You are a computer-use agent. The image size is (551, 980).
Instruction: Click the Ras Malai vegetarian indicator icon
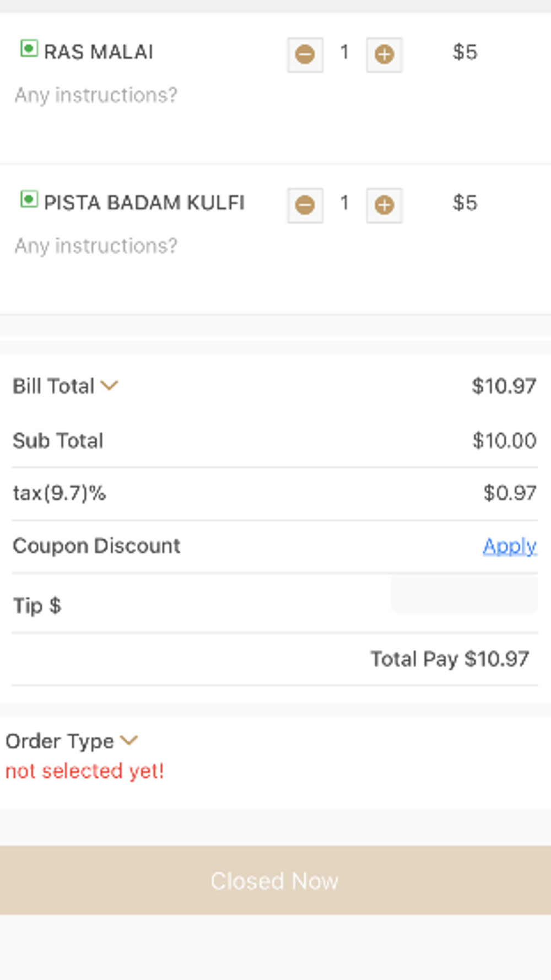pyautogui.click(x=29, y=49)
